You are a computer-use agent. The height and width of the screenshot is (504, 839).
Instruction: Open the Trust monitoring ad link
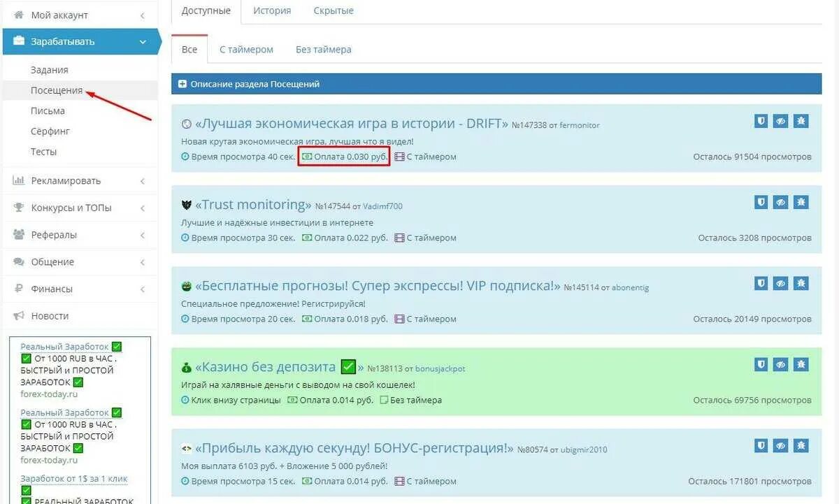click(253, 205)
